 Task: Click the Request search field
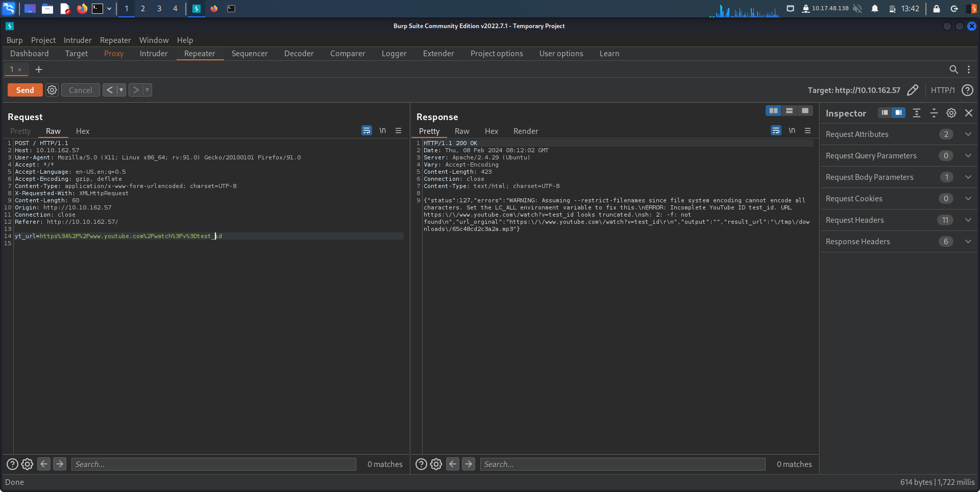[214, 464]
